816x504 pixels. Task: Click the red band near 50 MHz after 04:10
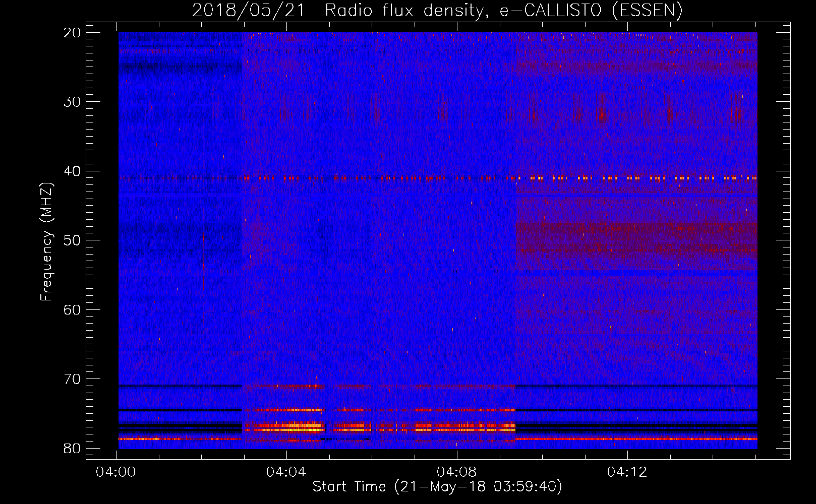636,237
